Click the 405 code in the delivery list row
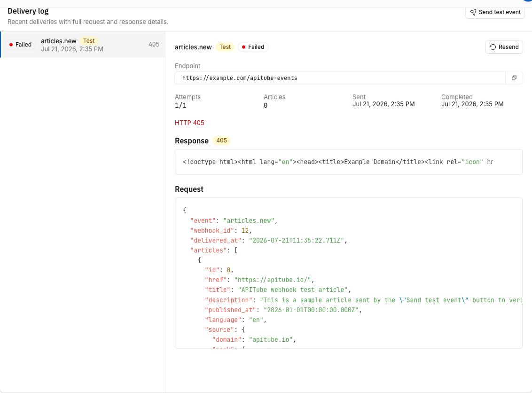 pos(154,45)
